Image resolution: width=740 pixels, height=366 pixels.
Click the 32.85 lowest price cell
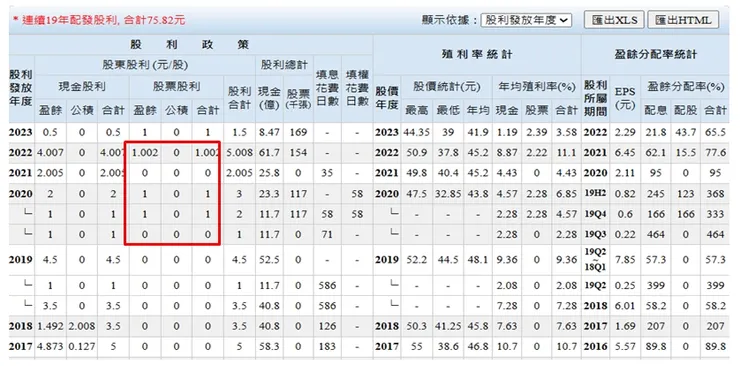tap(448, 194)
